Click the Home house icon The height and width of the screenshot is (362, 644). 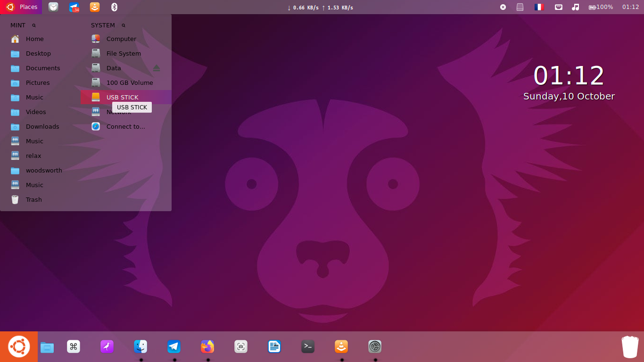point(15,39)
